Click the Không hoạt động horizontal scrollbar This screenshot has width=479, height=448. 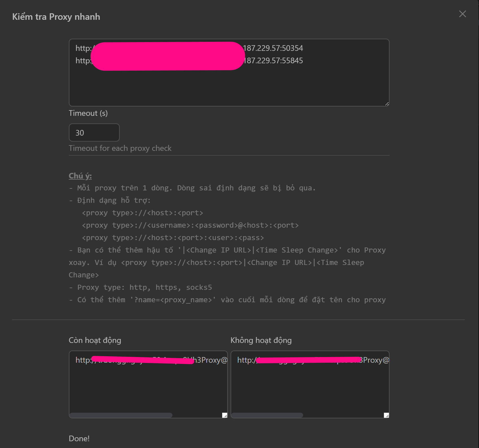267,415
